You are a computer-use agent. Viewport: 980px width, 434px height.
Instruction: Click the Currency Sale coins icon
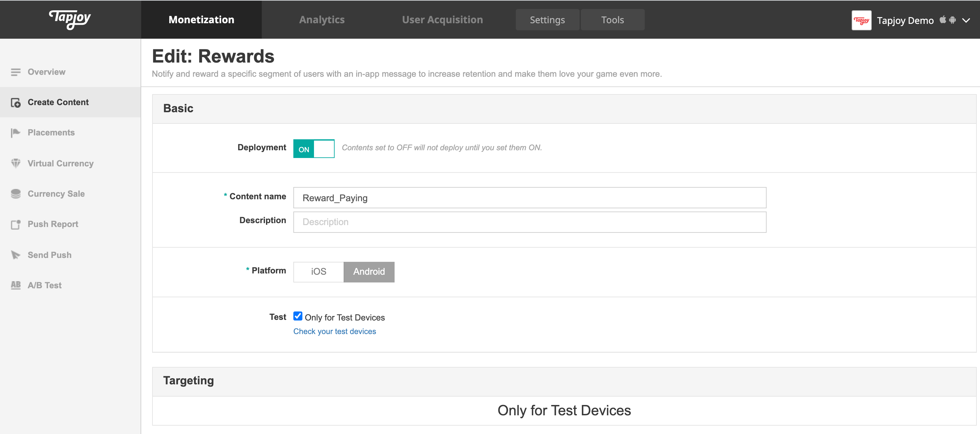pos(15,193)
